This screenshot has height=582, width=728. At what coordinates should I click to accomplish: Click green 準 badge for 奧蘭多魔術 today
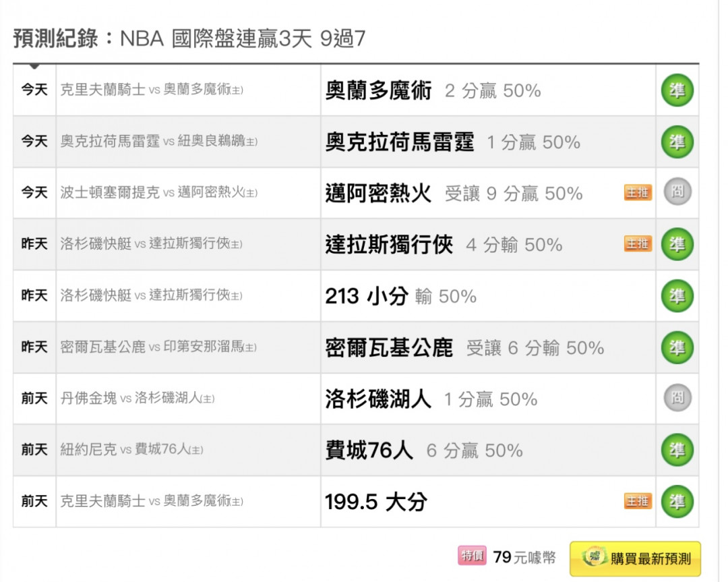point(677,90)
